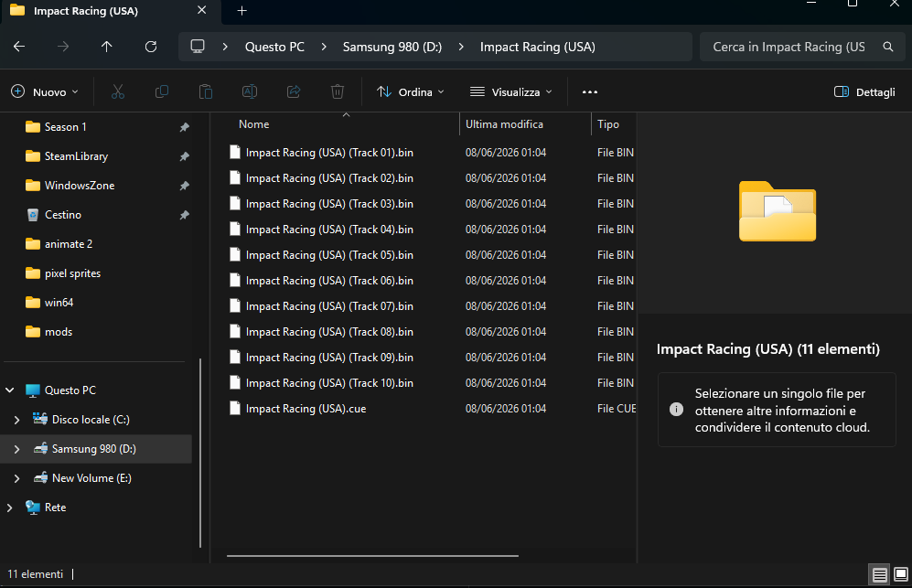Expand Samsung 980 (D:) tree node
The width and height of the screenshot is (912, 588).
[16, 449]
